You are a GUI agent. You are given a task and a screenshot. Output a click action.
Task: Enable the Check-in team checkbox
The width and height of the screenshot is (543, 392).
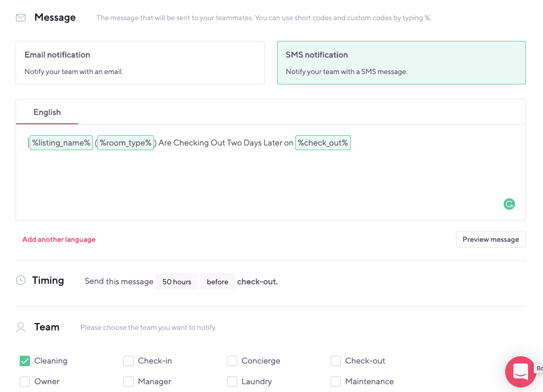click(128, 361)
